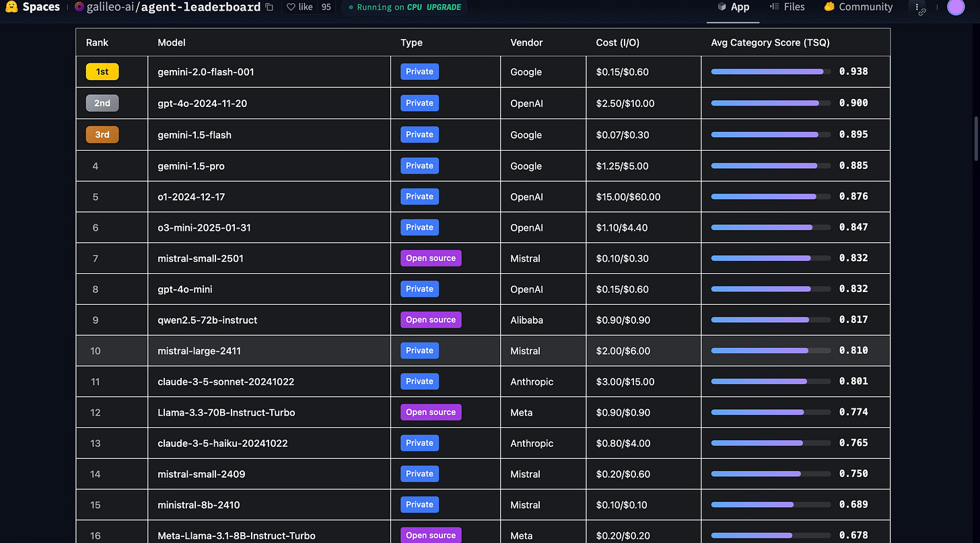Image resolution: width=980 pixels, height=543 pixels.
Task: Click the $3.00/$15.00 cost cell
Action: [625, 382]
